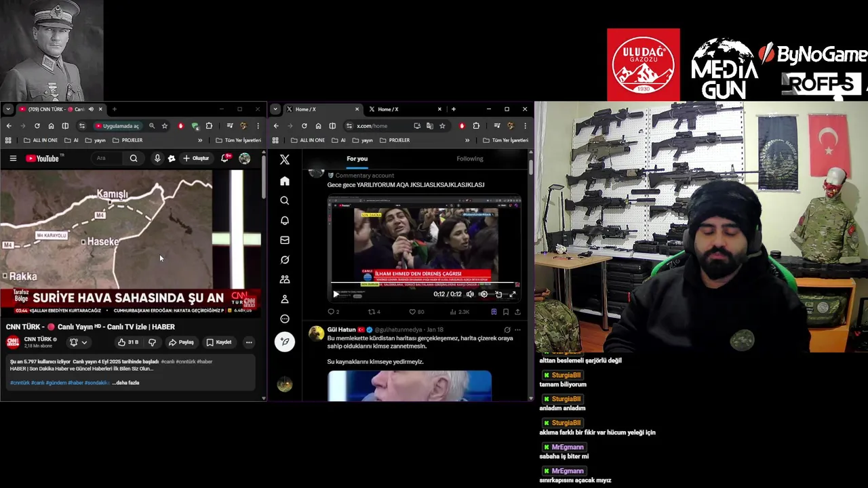Open tweet video settings gear
This screenshot has height=488, width=868.
(484, 294)
